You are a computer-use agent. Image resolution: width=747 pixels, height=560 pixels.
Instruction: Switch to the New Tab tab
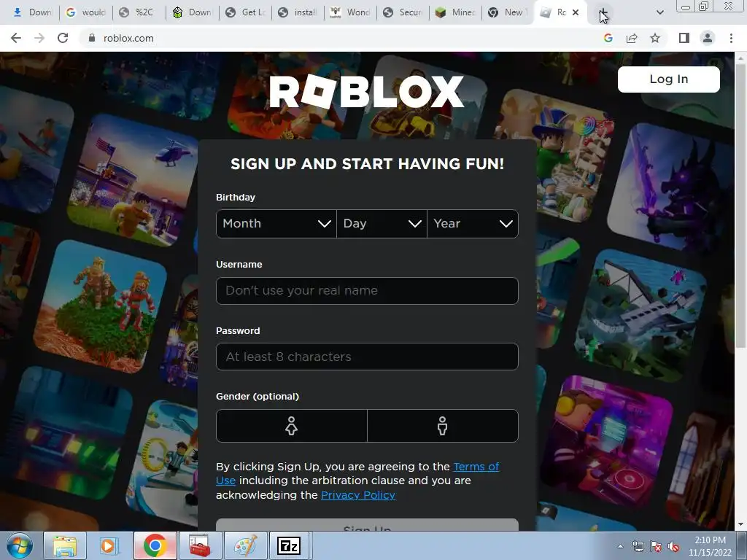508,12
